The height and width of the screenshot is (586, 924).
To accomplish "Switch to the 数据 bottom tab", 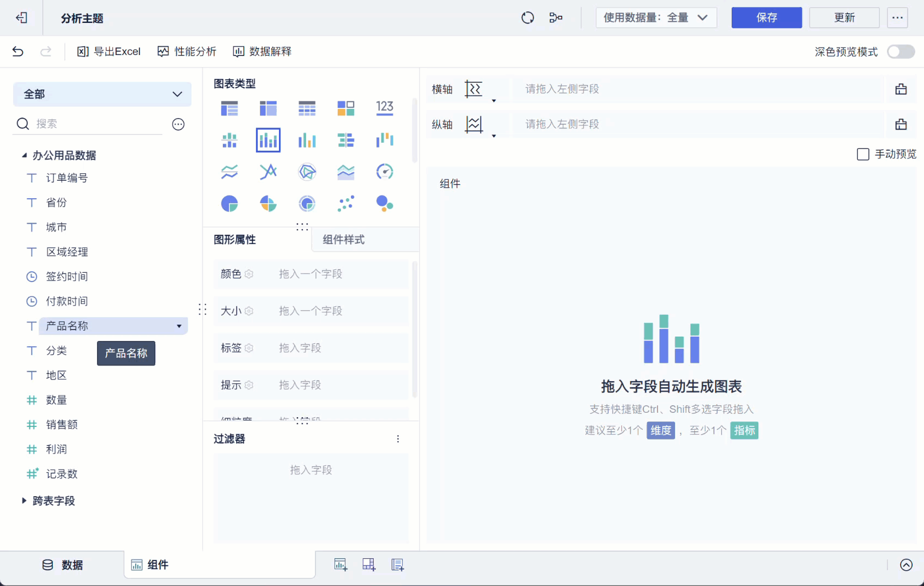I will pyautogui.click(x=63, y=565).
